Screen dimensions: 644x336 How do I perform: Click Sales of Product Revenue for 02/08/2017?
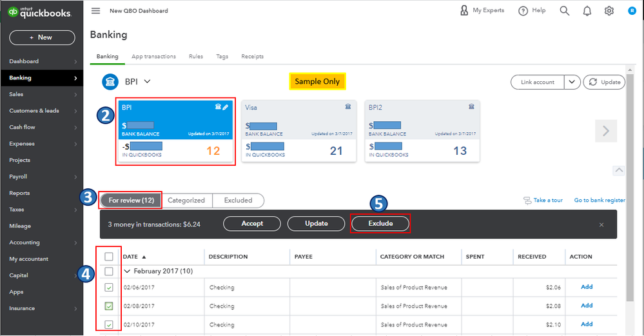point(414,306)
